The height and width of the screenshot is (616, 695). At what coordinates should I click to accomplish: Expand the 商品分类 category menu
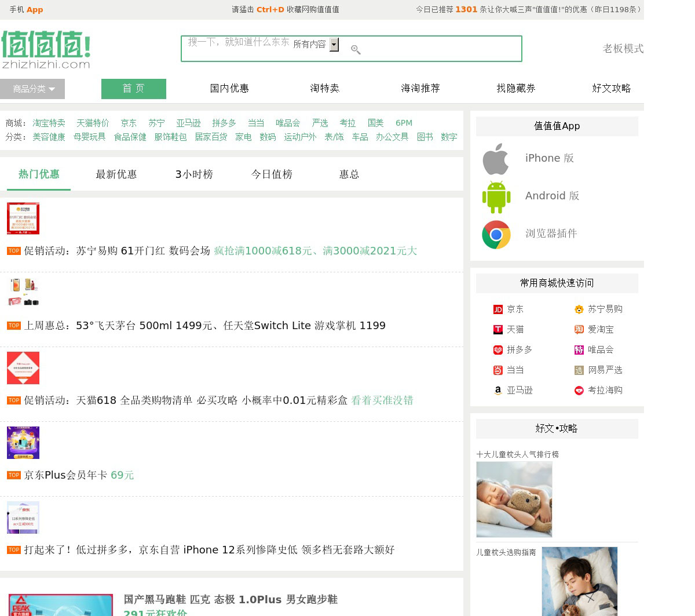click(32, 89)
